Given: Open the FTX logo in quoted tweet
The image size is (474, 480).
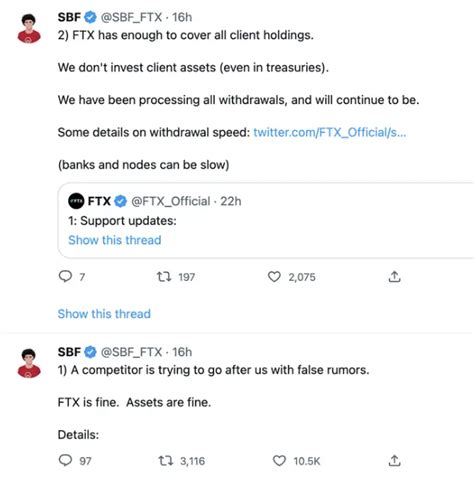Looking at the screenshot, I should click(x=76, y=201).
